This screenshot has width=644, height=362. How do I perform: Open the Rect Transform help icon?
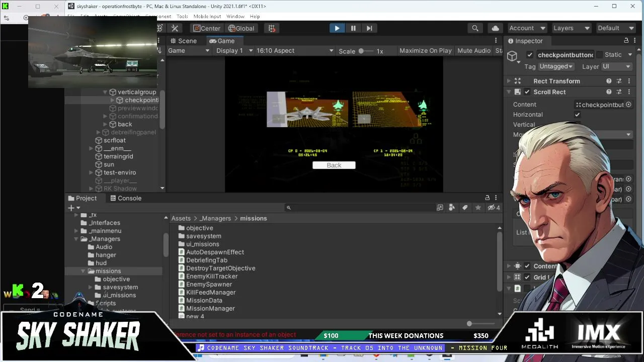coord(609,81)
